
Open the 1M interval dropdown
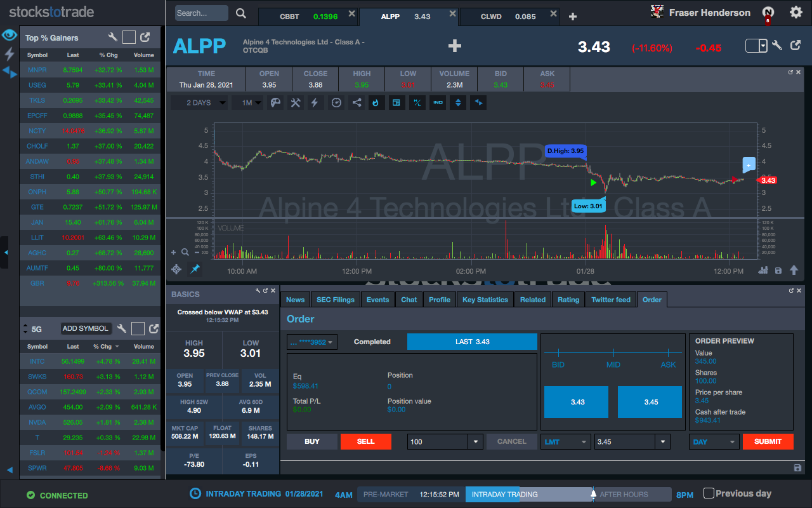tap(247, 102)
